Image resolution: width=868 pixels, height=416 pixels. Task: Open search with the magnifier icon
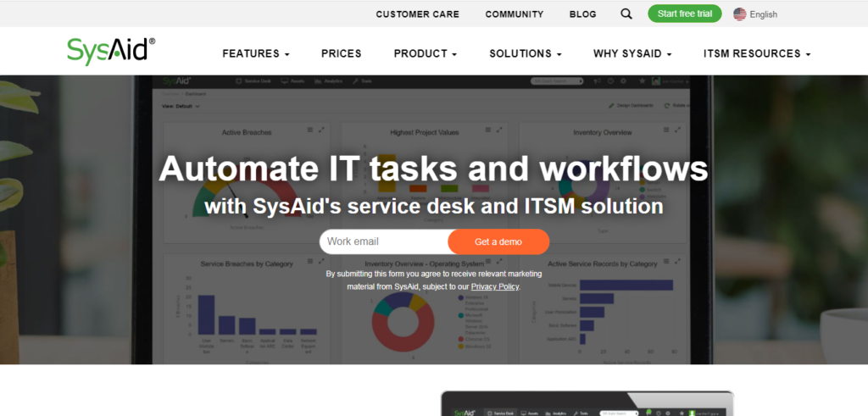(626, 14)
